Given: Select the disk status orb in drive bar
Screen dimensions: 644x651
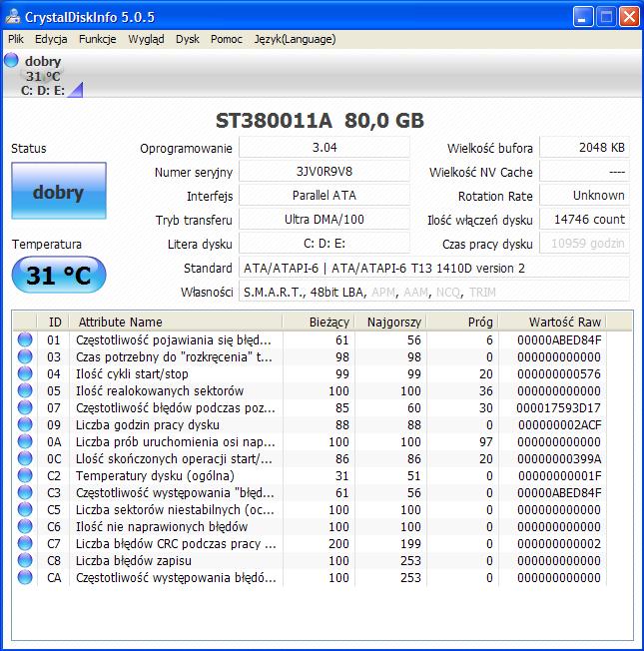Looking at the screenshot, I should coord(12,60).
